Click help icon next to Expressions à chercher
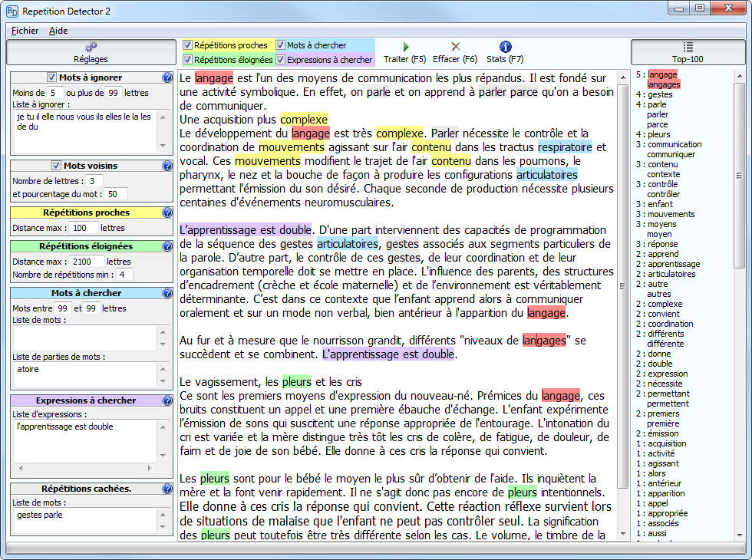The image size is (752, 560). (167, 400)
